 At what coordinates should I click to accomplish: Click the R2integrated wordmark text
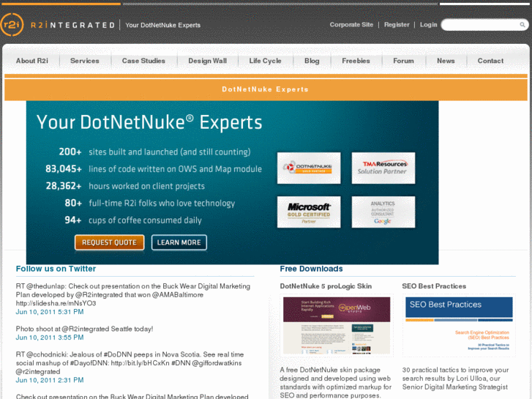(72, 25)
